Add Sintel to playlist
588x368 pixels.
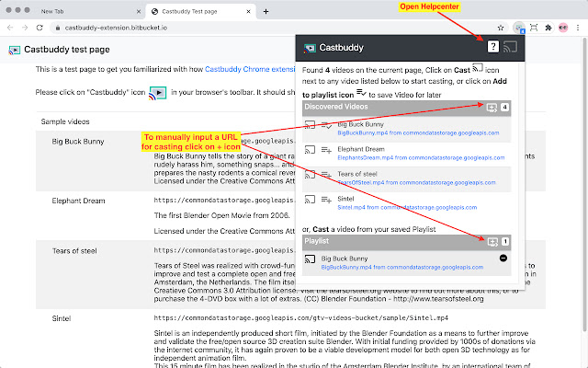(x=326, y=200)
